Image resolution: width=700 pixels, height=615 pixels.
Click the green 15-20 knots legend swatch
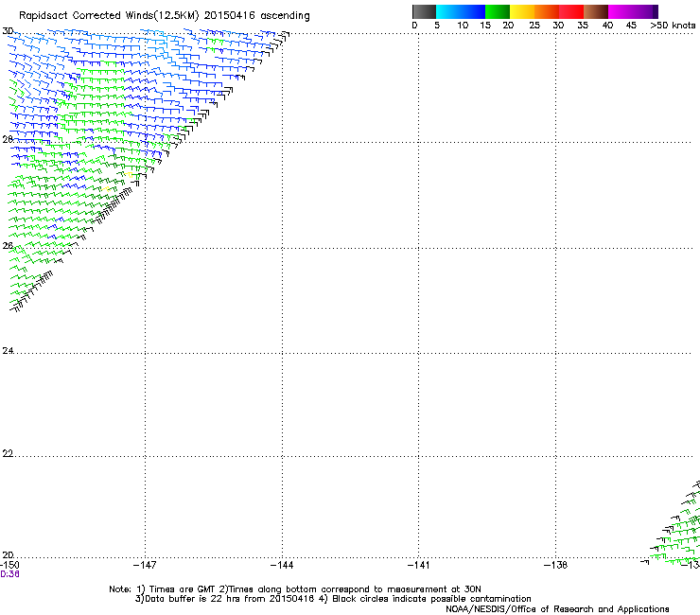click(x=498, y=11)
